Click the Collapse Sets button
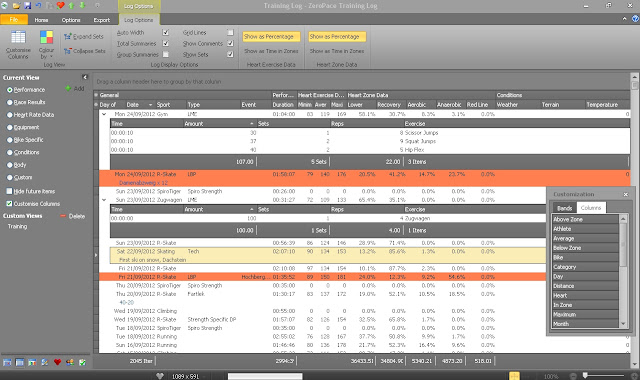Image resolution: width=640 pixels, height=380 pixels. pos(85,51)
